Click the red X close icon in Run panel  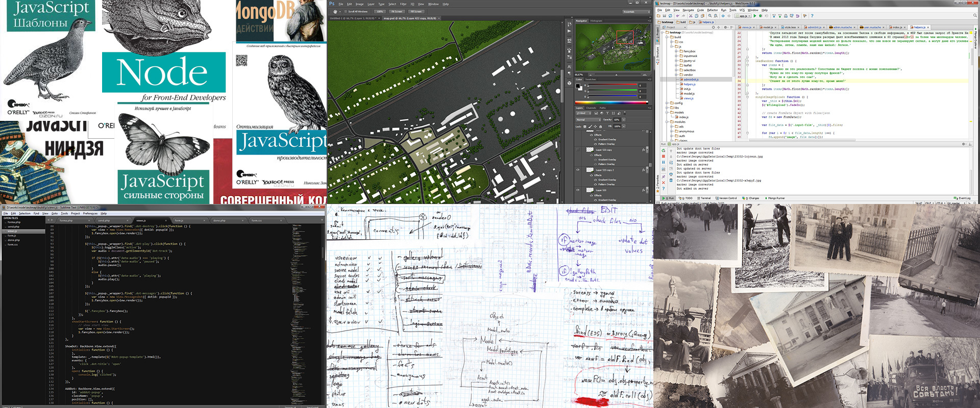(x=663, y=183)
